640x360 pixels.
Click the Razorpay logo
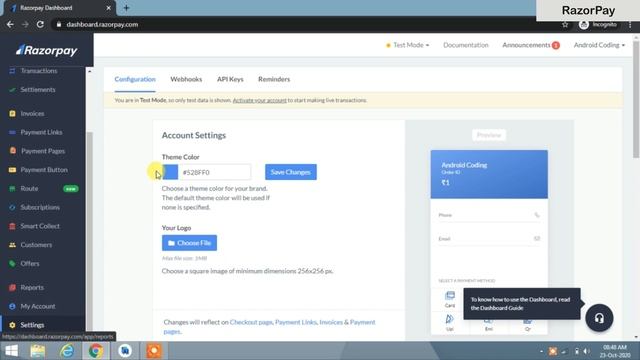pos(47,50)
